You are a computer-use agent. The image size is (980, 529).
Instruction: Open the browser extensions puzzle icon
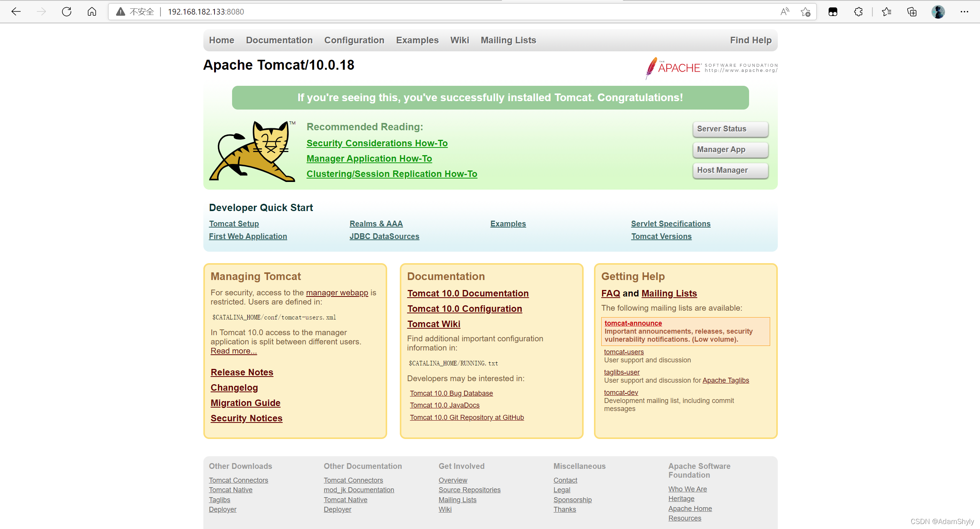pyautogui.click(x=858, y=11)
